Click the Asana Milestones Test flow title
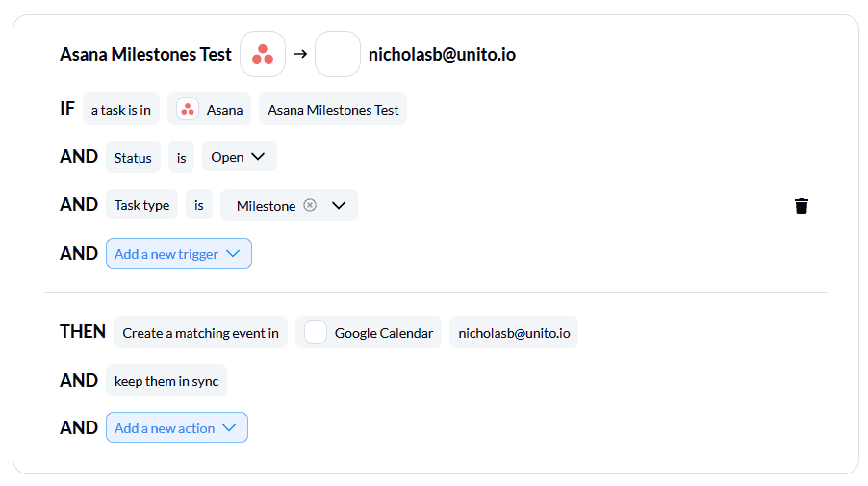This screenshot has height=486, width=868. coord(145,54)
